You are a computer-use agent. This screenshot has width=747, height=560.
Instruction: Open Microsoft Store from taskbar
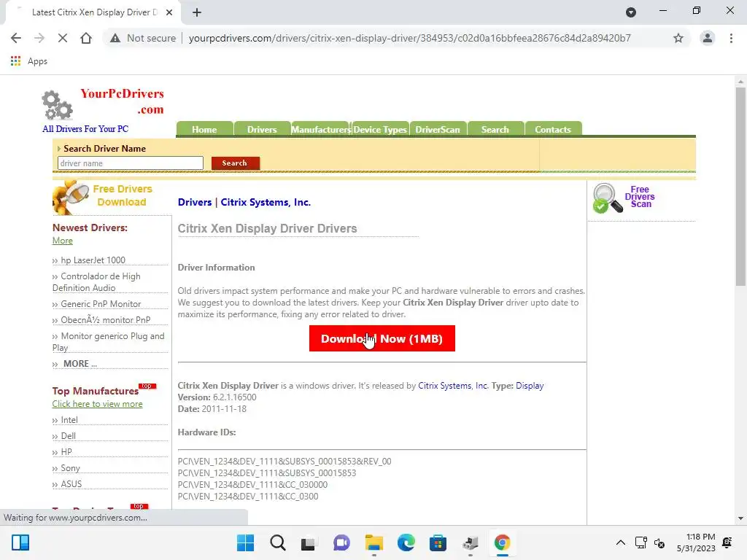click(438, 542)
